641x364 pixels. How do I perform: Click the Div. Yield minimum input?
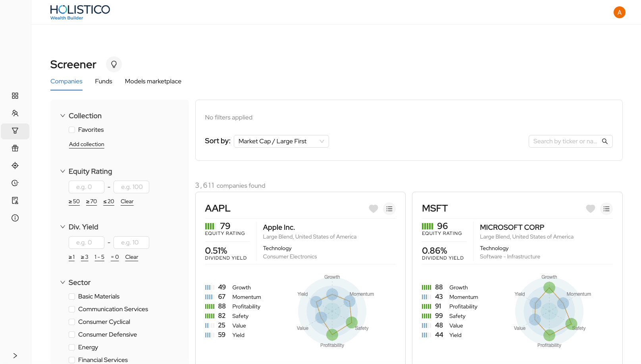[x=87, y=243]
